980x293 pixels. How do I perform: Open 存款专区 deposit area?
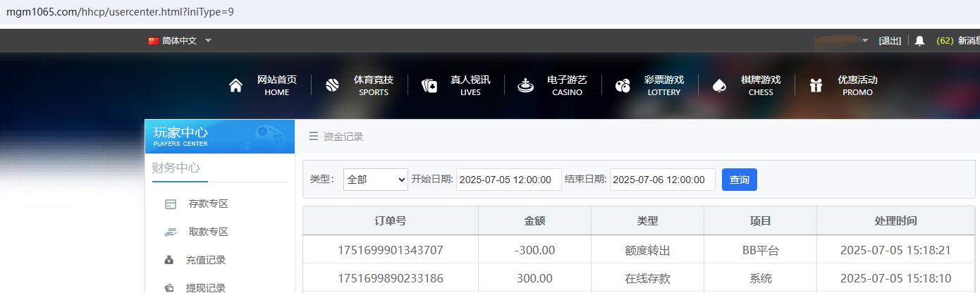pyautogui.click(x=209, y=204)
